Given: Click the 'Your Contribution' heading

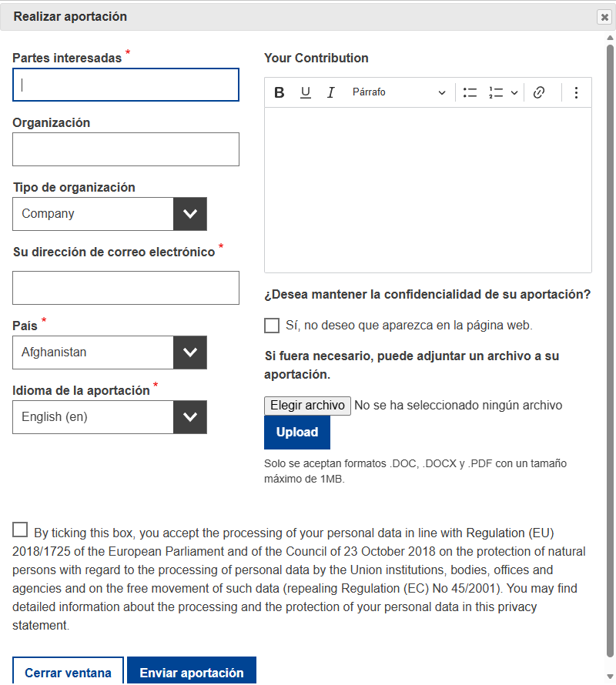Looking at the screenshot, I should coord(316,58).
